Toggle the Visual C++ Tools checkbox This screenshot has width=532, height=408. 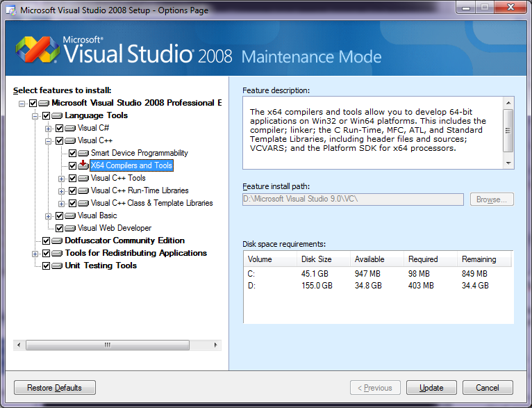[x=73, y=178]
